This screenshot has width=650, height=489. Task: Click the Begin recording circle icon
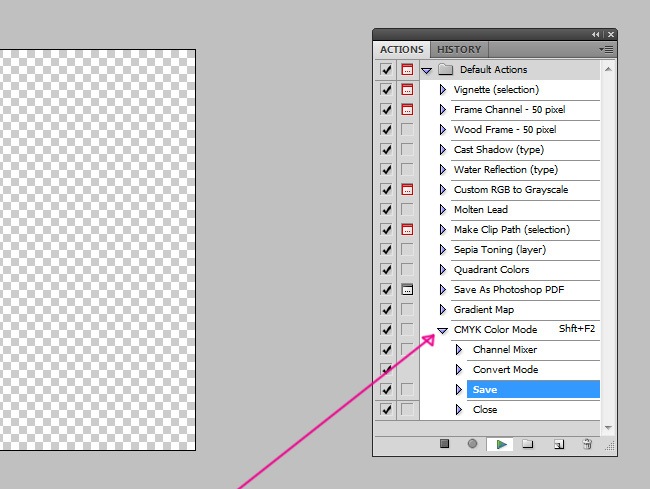[x=472, y=444]
